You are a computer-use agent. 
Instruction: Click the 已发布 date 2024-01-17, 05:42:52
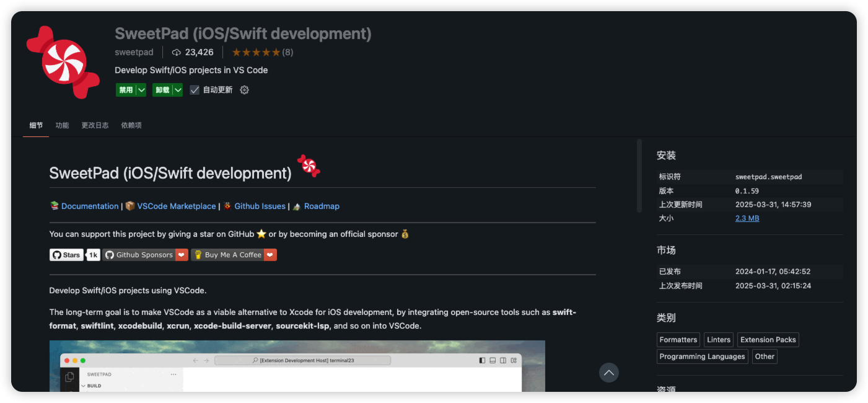tap(773, 272)
